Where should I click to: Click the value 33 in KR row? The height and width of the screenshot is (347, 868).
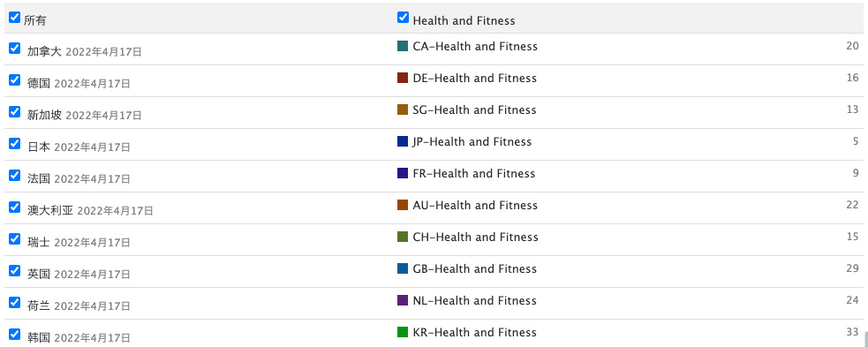coord(852,332)
